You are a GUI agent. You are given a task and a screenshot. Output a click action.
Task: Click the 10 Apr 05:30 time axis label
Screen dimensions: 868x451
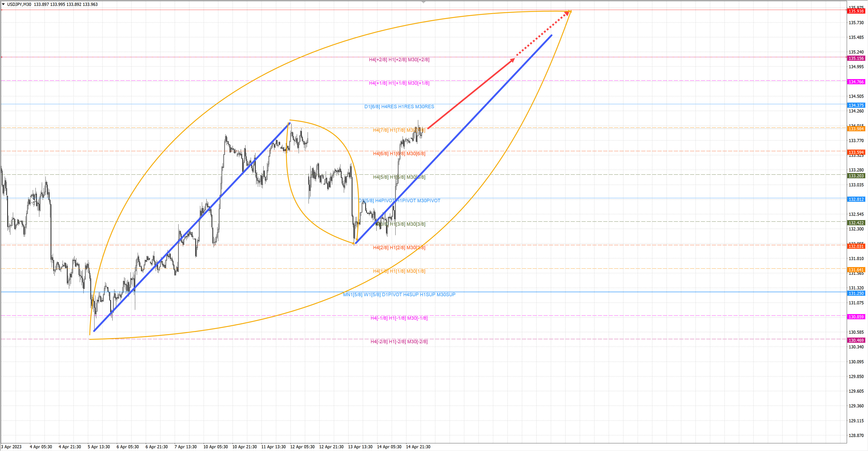215,447
